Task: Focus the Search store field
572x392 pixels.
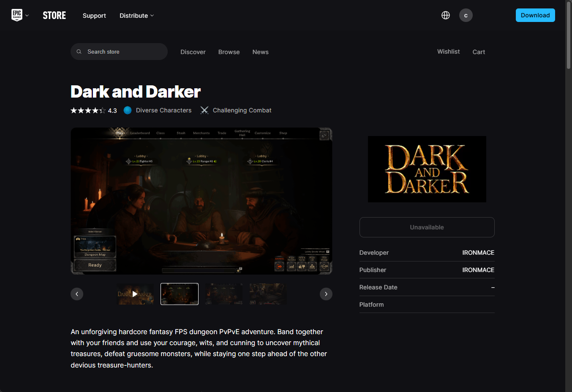Action: 119,52
